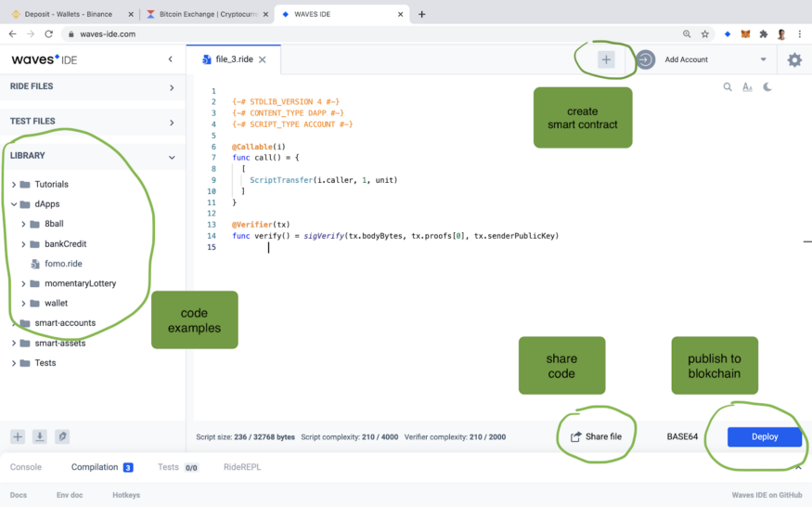Collapse the LIBRARY section
Image resolution: width=812 pixels, height=507 pixels.
172,157
